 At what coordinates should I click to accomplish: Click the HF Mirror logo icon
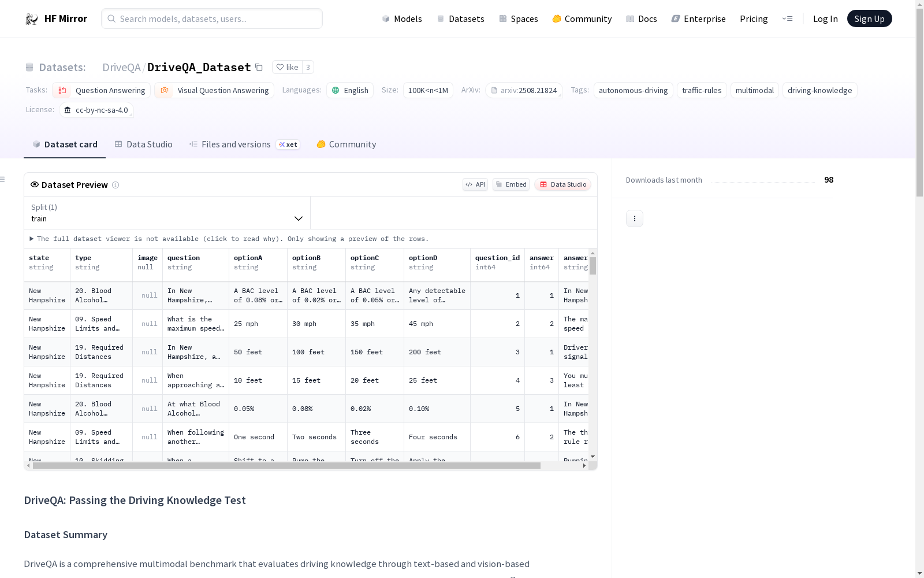pyautogui.click(x=32, y=19)
